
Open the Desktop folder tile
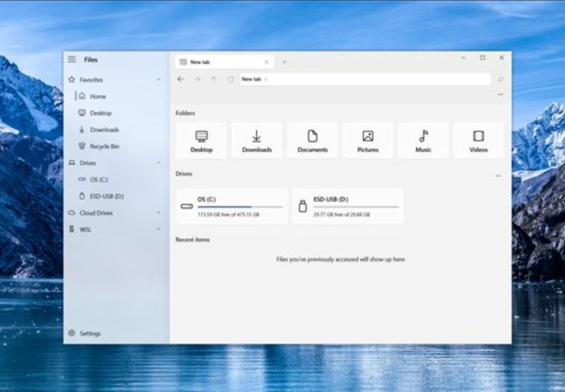pos(202,140)
